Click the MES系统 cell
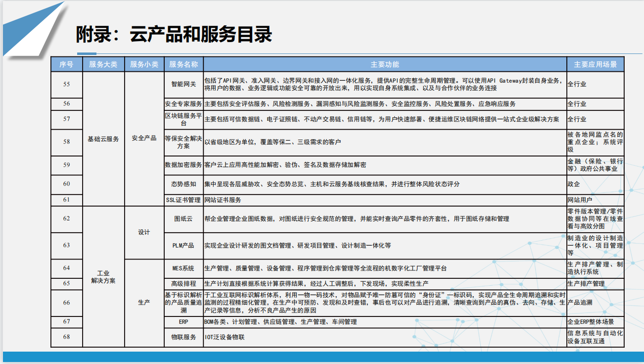 (x=184, y=268)
